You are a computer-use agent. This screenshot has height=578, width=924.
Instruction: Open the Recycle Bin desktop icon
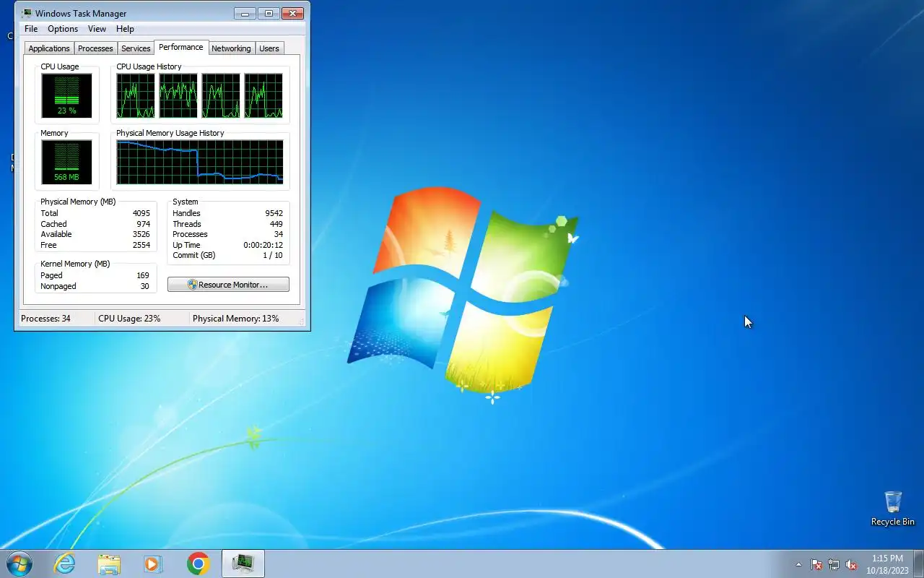click(893, 509)
